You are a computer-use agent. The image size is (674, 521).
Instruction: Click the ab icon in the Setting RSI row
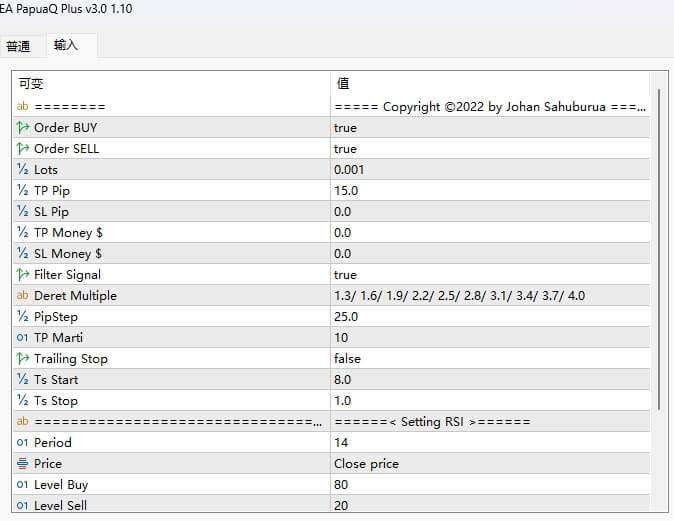point(22,421)
